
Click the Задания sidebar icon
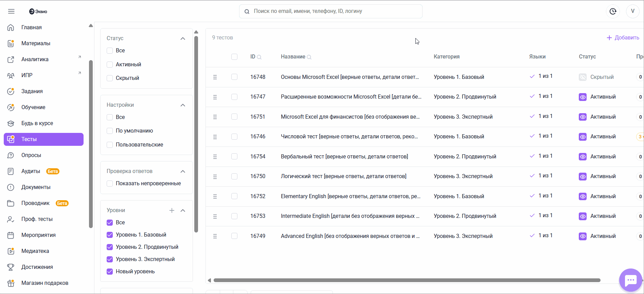(x=11, y=91)
